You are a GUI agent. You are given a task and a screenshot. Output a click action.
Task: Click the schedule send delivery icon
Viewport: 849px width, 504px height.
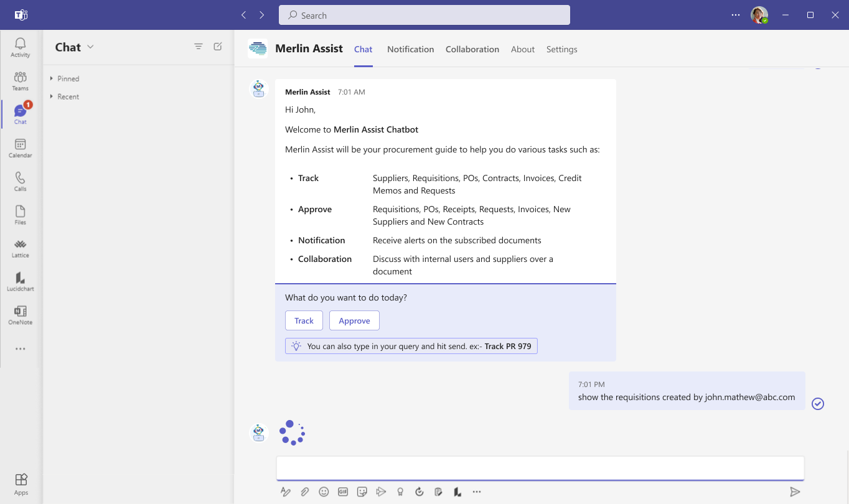(381, 492)
